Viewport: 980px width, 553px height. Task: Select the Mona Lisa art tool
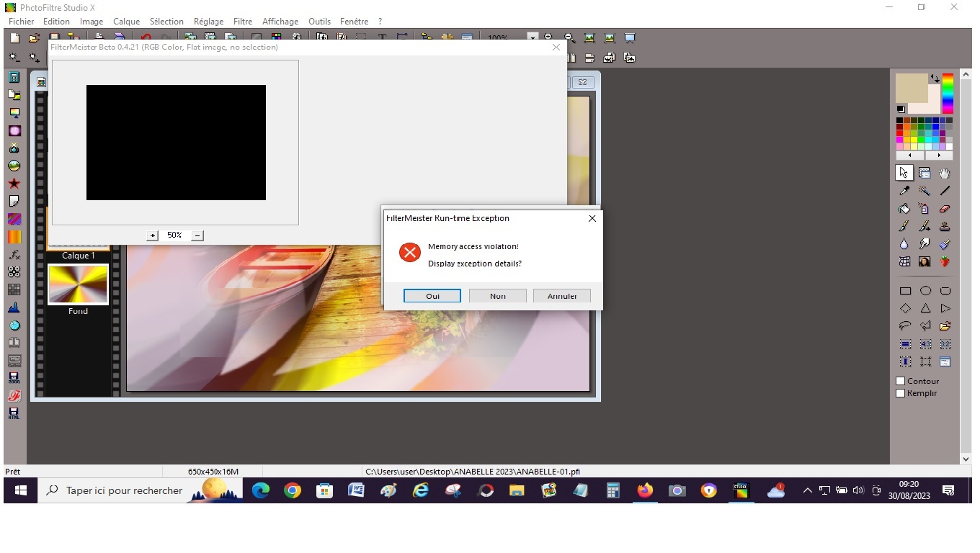(x=925, y=261)
